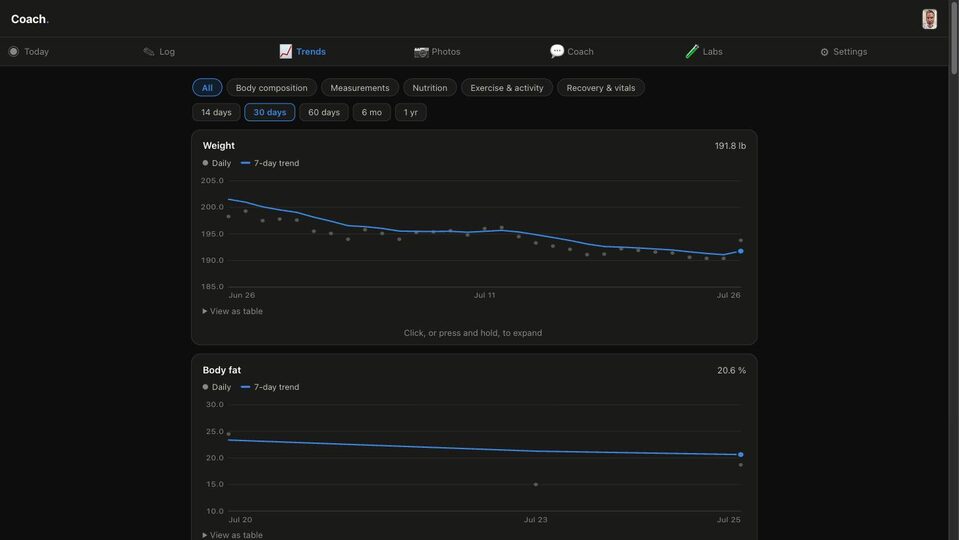Click the Settings gear icon

(x=824, y=52)
